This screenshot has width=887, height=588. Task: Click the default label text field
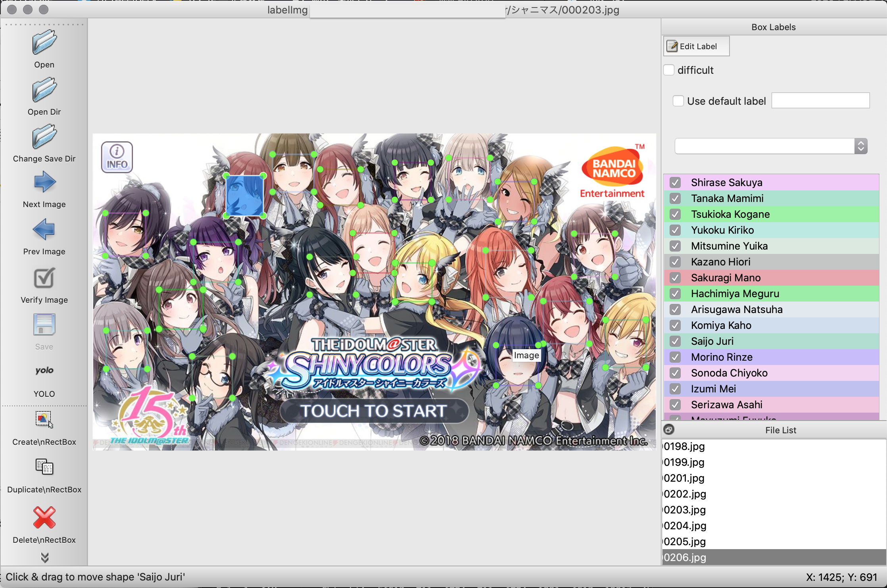coord(820,101)
